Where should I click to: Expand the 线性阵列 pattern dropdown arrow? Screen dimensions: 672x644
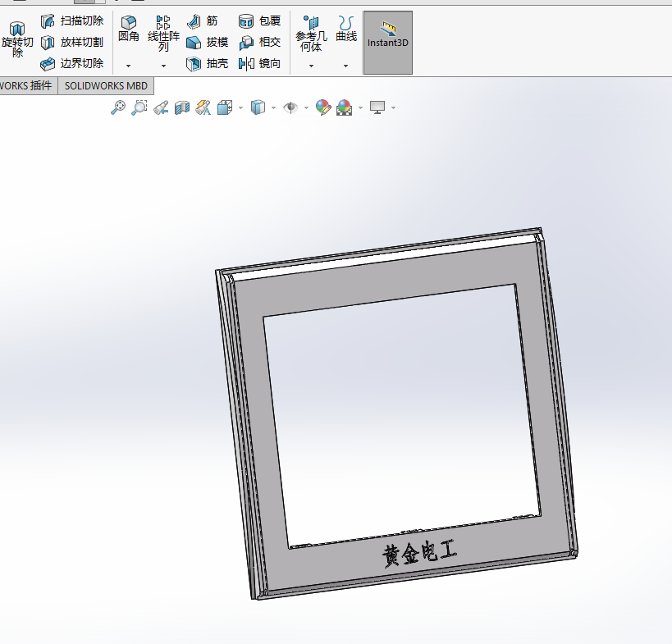[x=163, y=66]
